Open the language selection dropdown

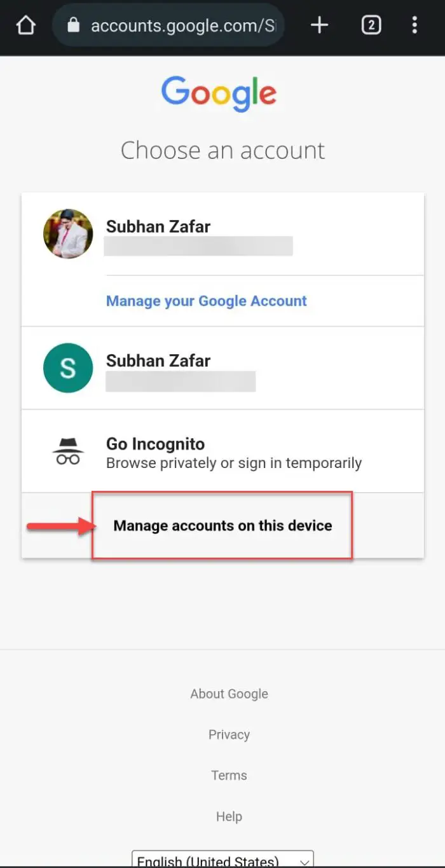pos(222,859)
